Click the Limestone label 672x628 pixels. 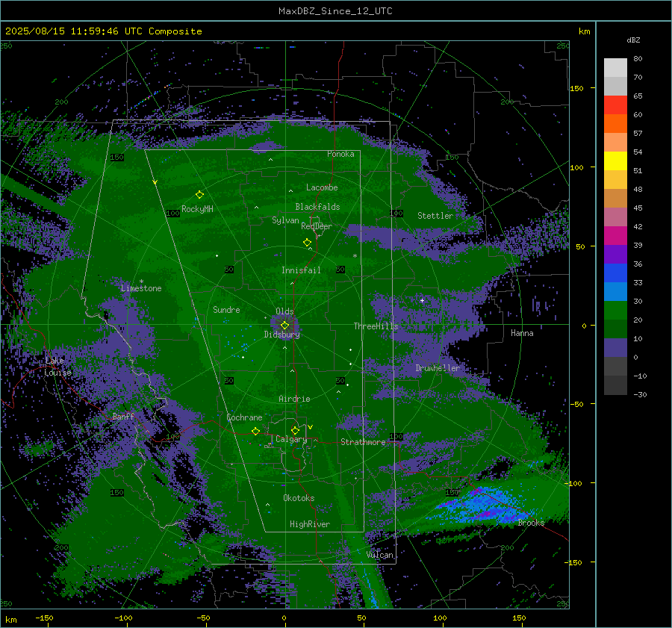141,288
